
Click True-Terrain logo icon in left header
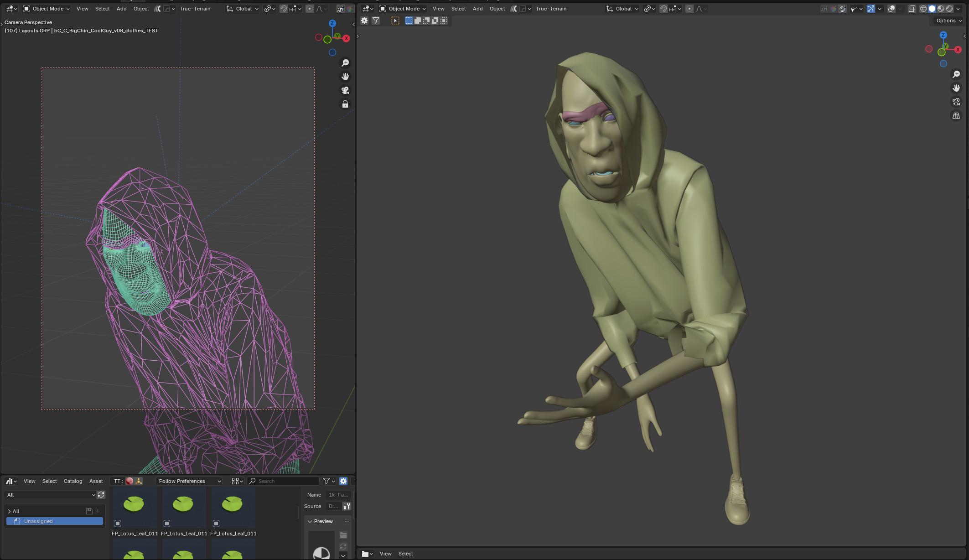(157, 9)
